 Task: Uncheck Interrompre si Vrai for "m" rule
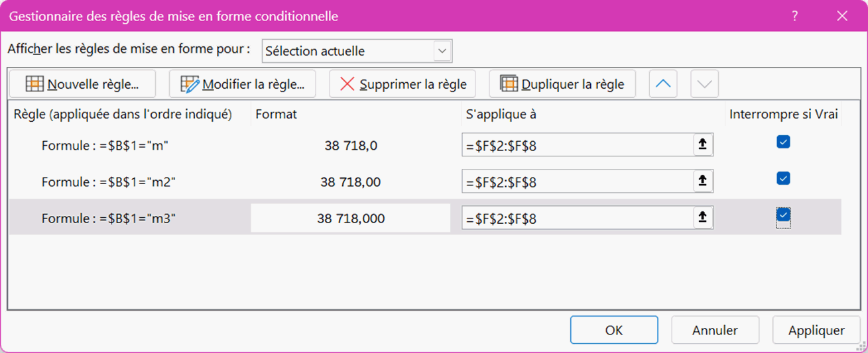(x=783, y=142)
